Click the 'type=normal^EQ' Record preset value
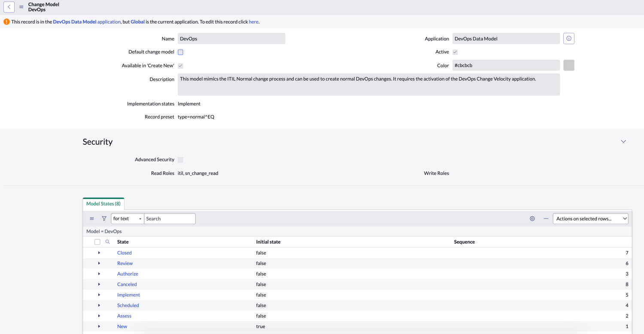 (196, 117)
